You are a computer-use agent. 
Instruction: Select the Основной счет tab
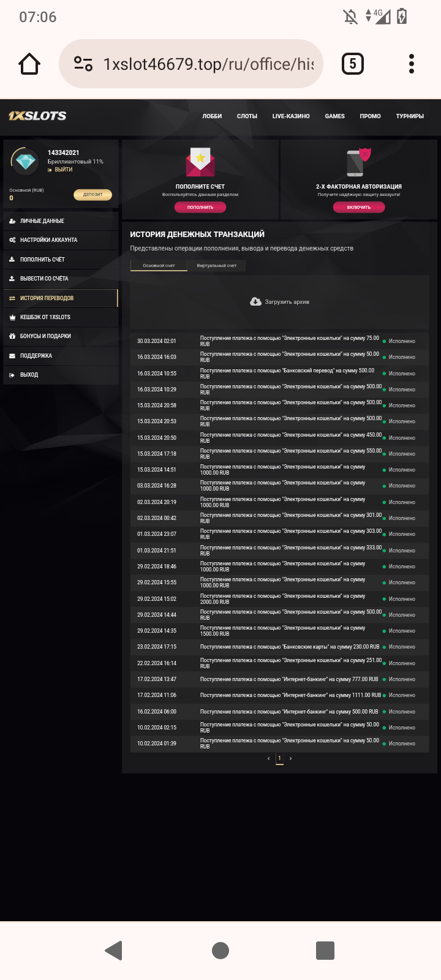(159, 266)
